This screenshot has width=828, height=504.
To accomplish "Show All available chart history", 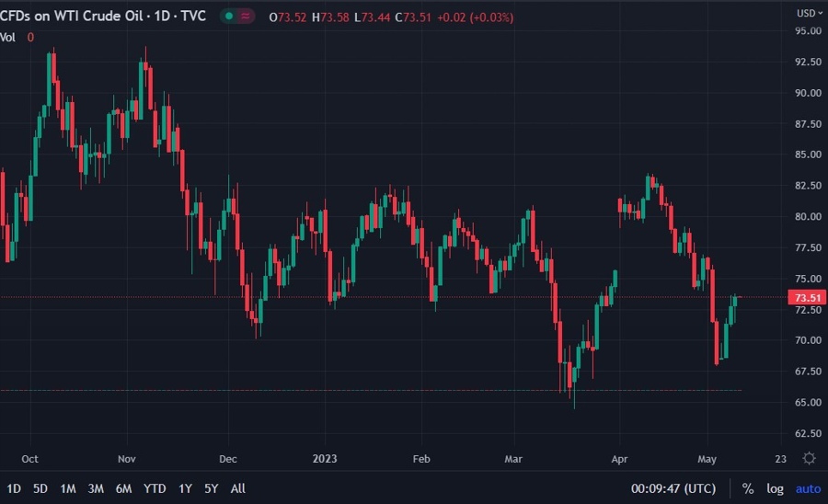I will coord(237,488).
